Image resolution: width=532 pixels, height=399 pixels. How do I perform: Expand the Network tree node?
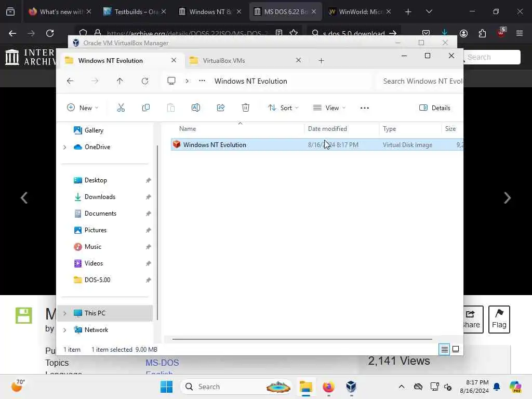click(x=65, y=330)
